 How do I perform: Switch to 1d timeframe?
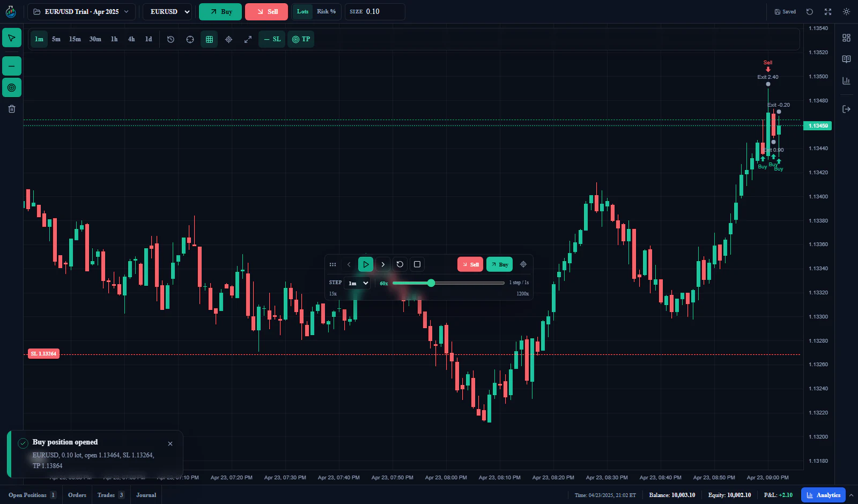click(149, 39)
